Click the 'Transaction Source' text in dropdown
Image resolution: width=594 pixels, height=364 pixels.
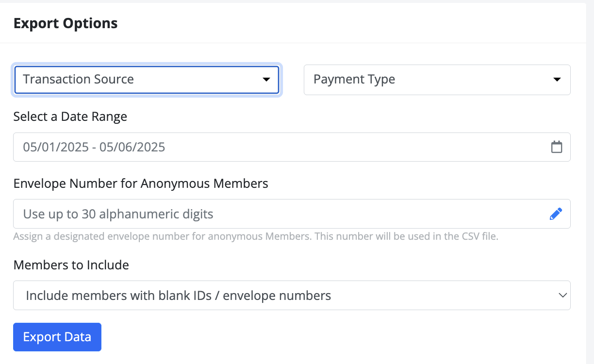[x=79, y=80]
